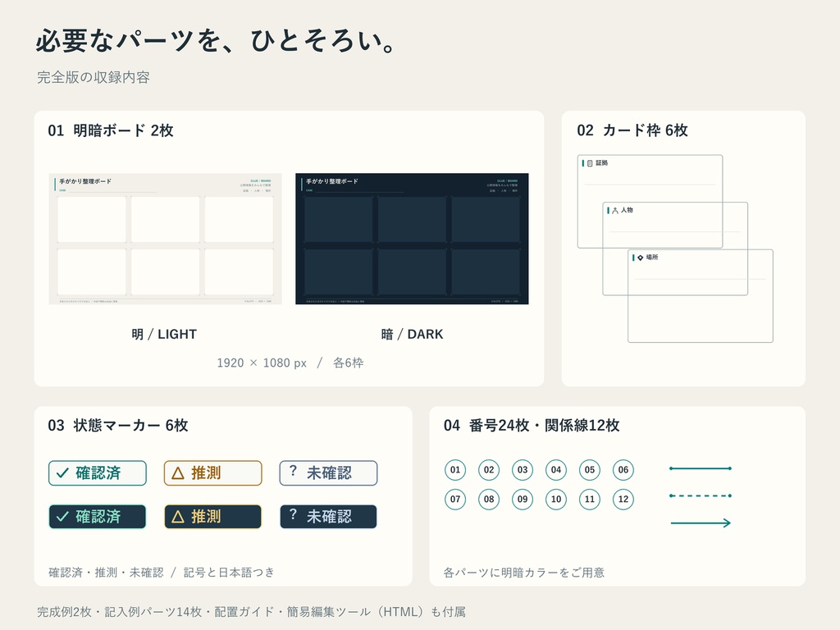Click the 明 / LIGHT label
This screenshot has height=630, width=840.
point(164,335)
